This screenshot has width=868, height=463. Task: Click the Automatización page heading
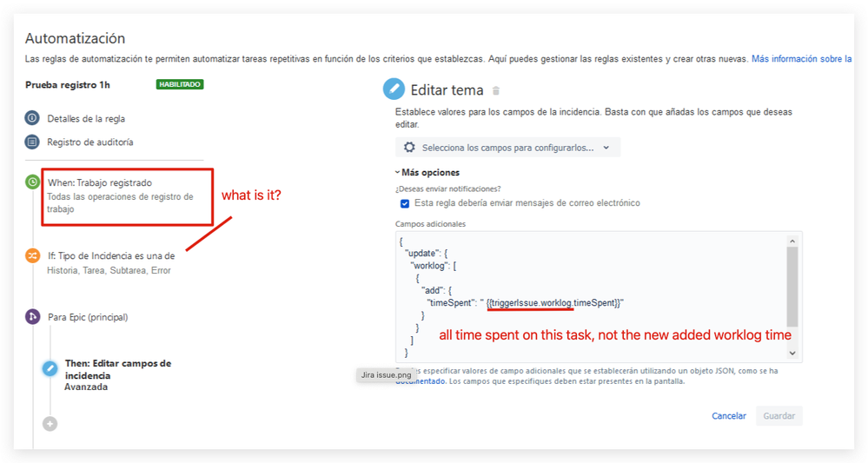(x=76, y=38)
